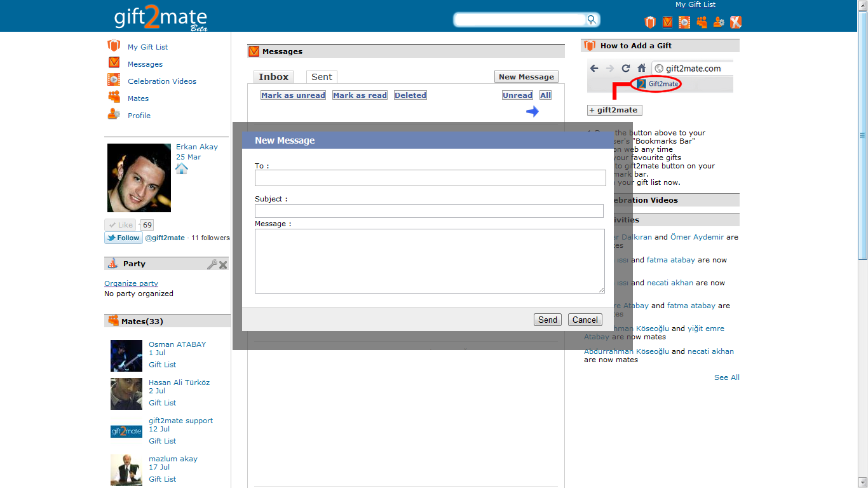This screenshot has width=868, height=488.
Task: Open Celebration Videos in sidebar
Action: [x=162, y=81]
